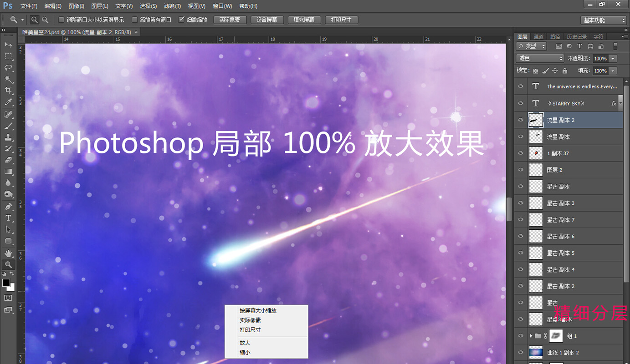Enable 缩放所有窗口 checkbox
630x364 pixels.
point(135,20)
